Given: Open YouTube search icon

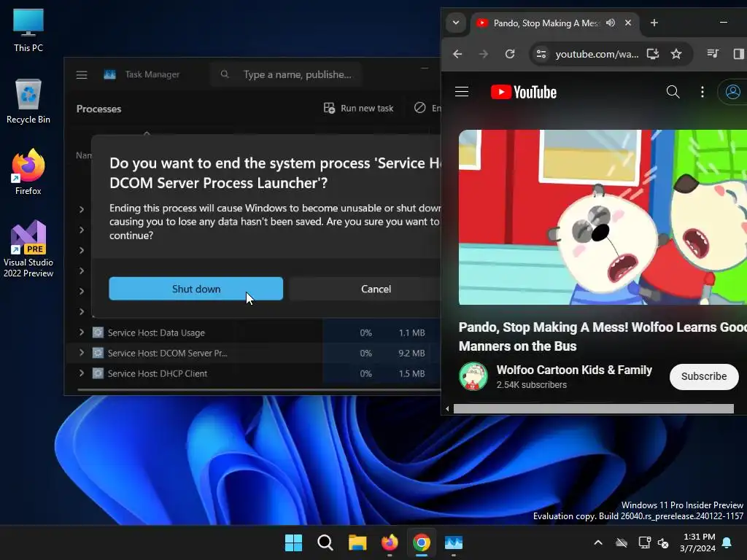Looking at the screenshot, I should [x=673, y=91].
